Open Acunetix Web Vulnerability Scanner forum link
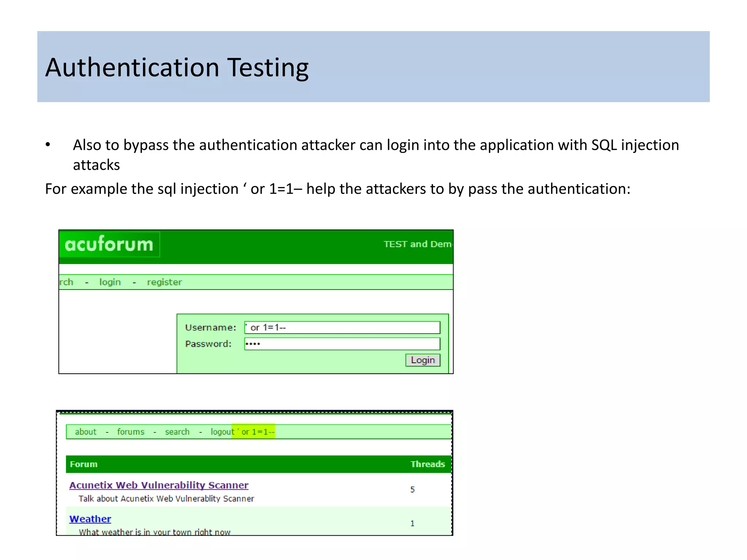 tap(159, 485)
